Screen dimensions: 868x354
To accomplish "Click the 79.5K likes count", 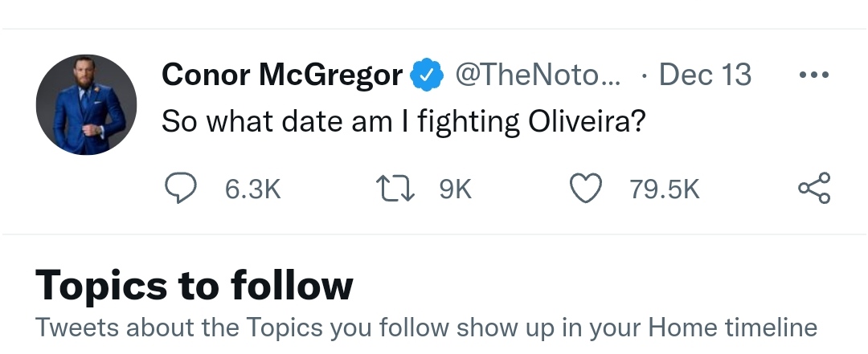I will [x=665, y=189].
